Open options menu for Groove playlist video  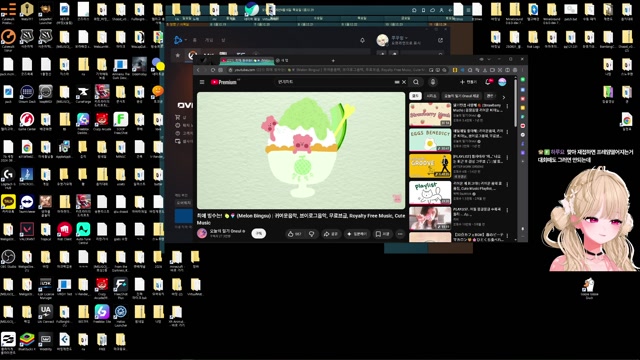tap(507, 158)
